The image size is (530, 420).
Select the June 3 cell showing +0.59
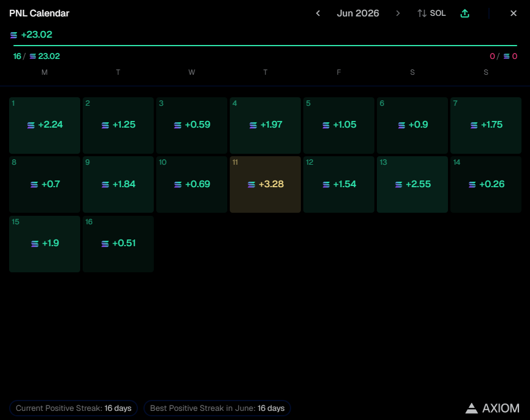pos(191,125)
